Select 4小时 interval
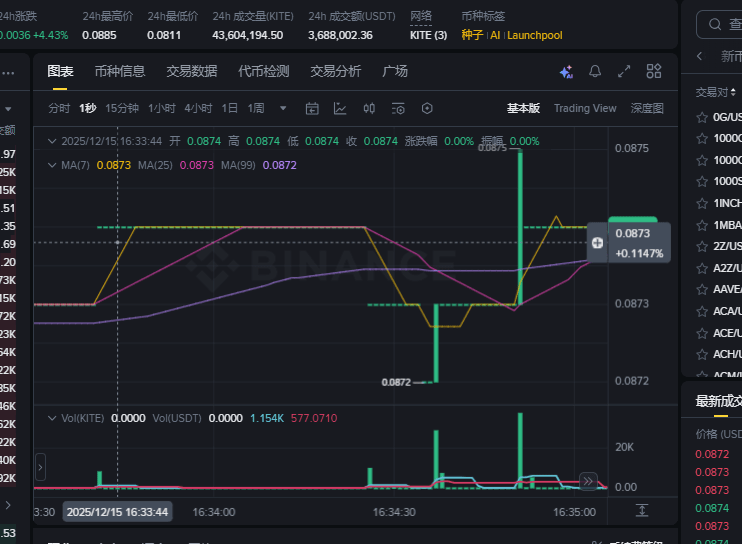The image size is (742, 544). point(198,108)
